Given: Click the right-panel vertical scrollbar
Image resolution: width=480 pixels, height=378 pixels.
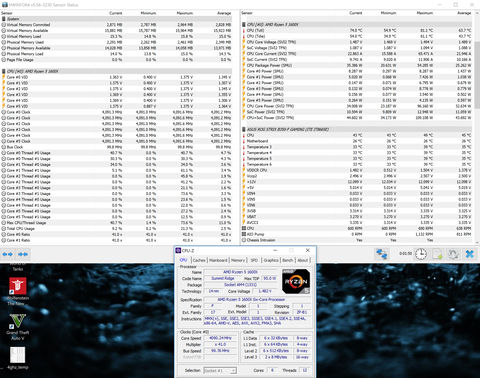Looking at the screenshot, I should (477, 130).
